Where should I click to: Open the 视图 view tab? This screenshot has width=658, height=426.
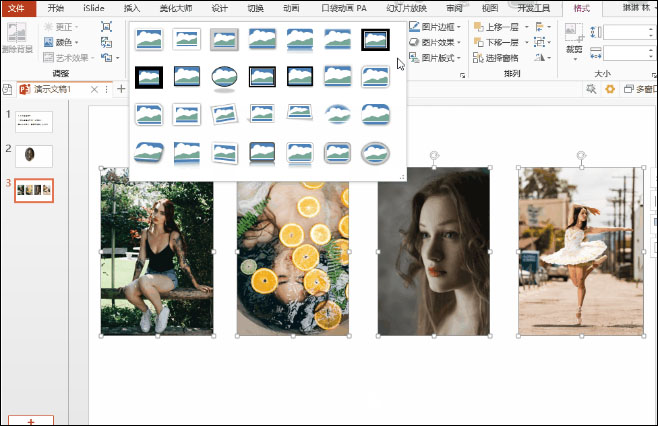490,8
